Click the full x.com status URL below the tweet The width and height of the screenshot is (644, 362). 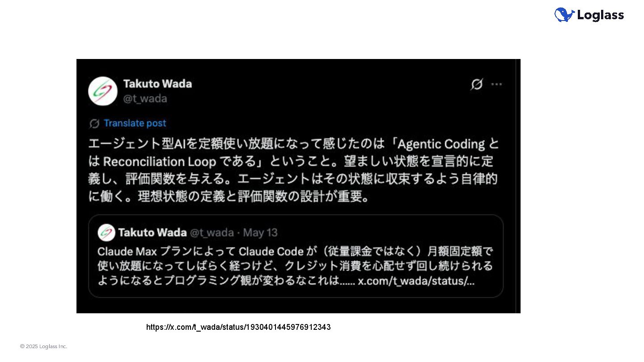coord(238,327)
